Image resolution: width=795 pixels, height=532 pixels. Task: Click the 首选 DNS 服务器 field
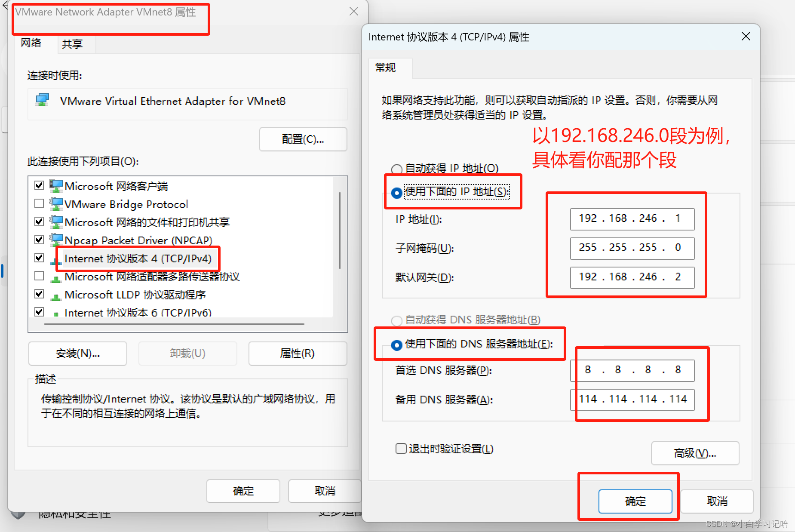click(632, 370)
